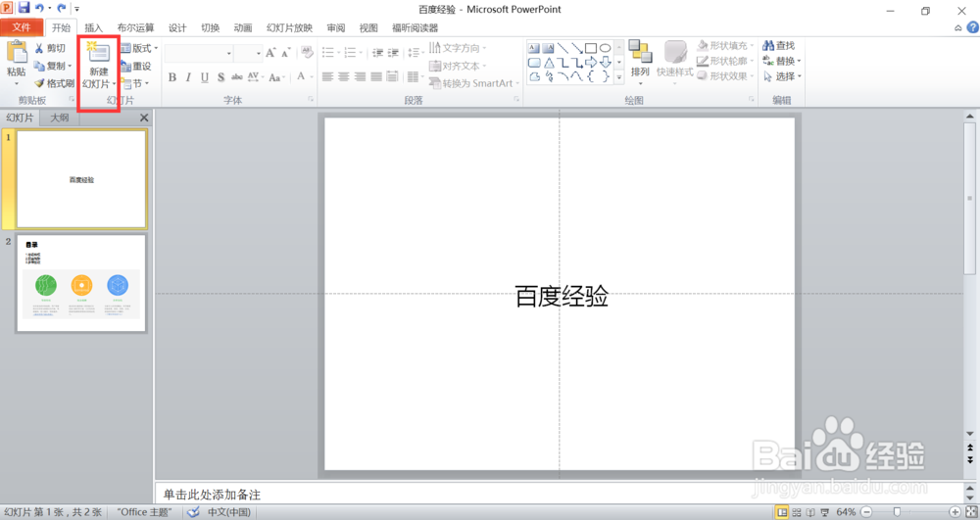Open PowerPoint Help question mark
Screen dimensions: 980x520
[972, 27]
